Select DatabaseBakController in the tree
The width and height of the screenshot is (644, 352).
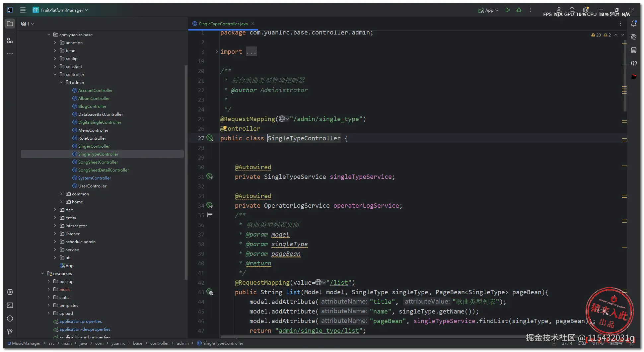pos(101,114)
